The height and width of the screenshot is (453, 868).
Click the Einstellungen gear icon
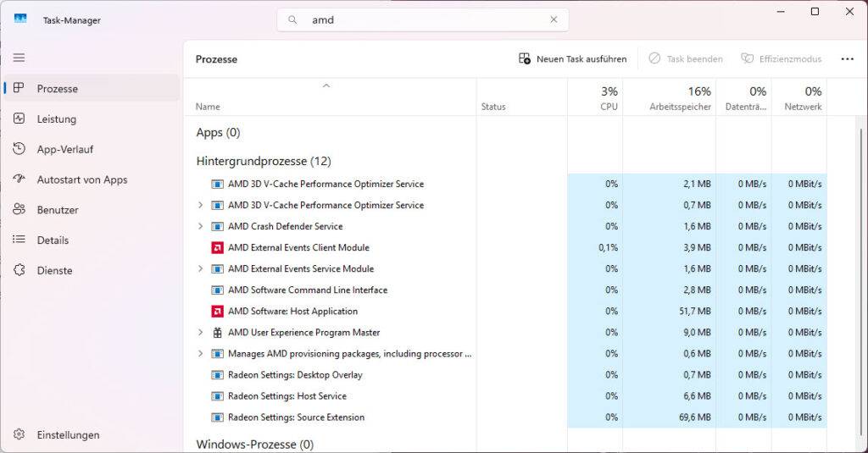click(19, 435)
